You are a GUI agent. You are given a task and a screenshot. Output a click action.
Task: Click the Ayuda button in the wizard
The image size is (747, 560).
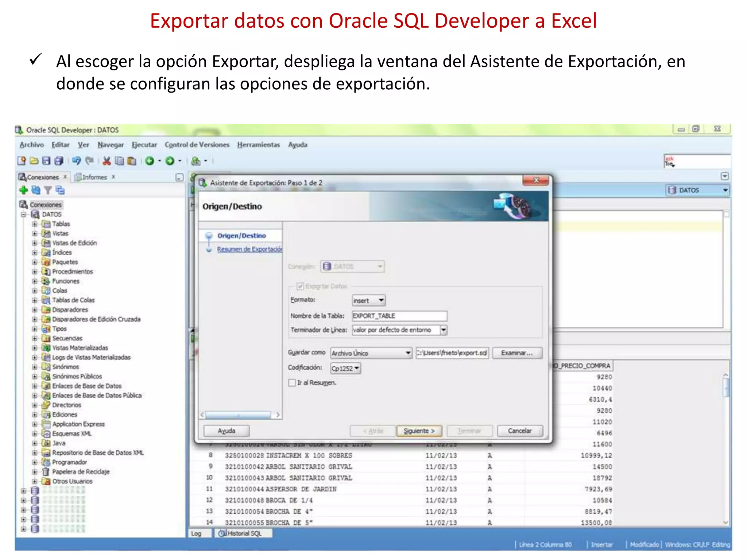click(x=227, y=431)
